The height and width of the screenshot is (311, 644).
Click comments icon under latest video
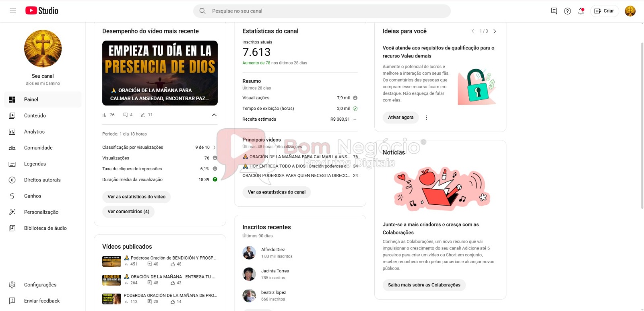pos(126,115)
